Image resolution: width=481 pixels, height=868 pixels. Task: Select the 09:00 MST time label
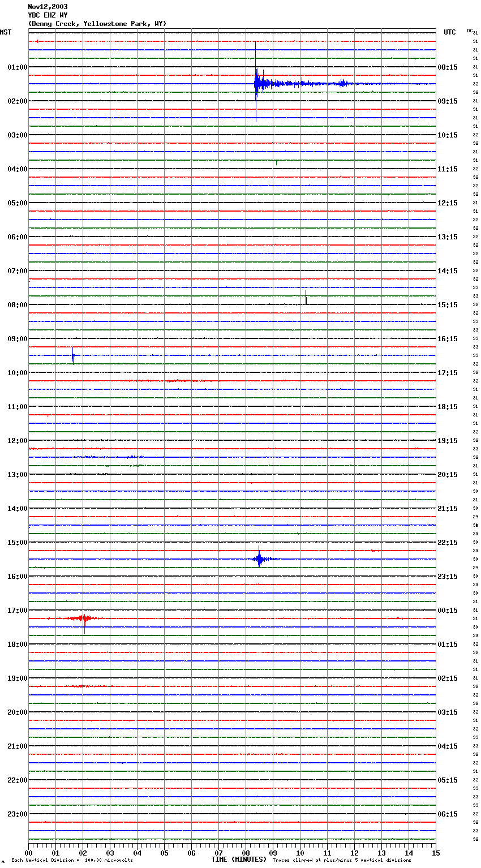point(17,338)
